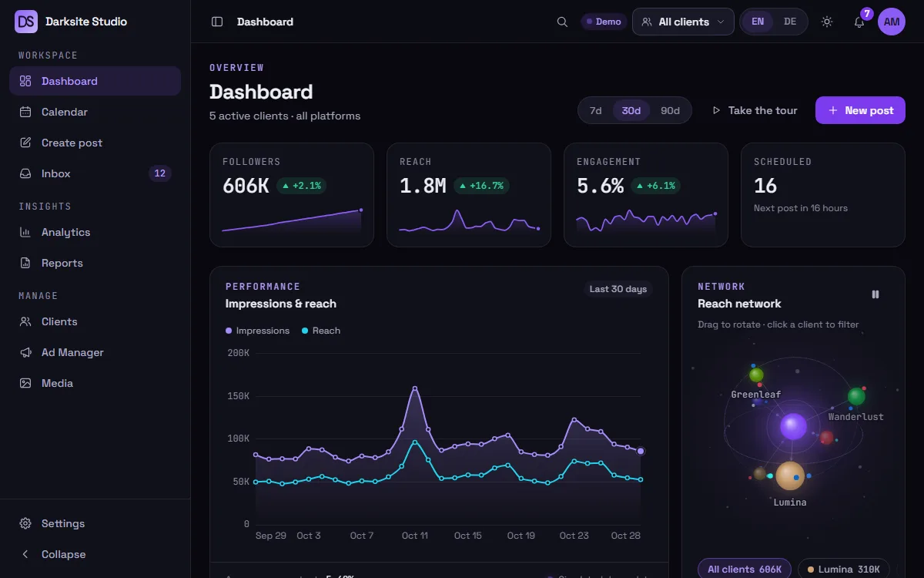Screen dimensions: 924x578
Task: Click the Darksite Studio DS logo
Action: click(26, 22)
